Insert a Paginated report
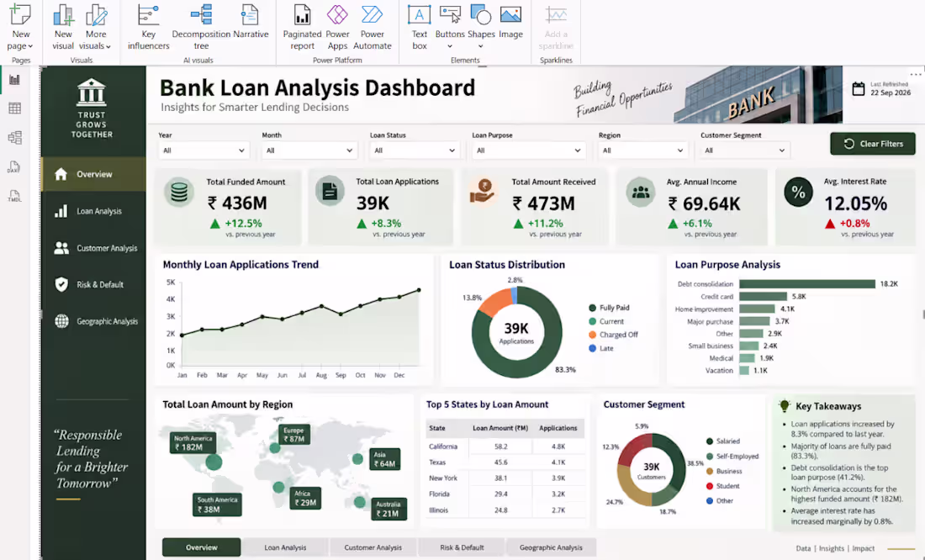 [302, 27]
